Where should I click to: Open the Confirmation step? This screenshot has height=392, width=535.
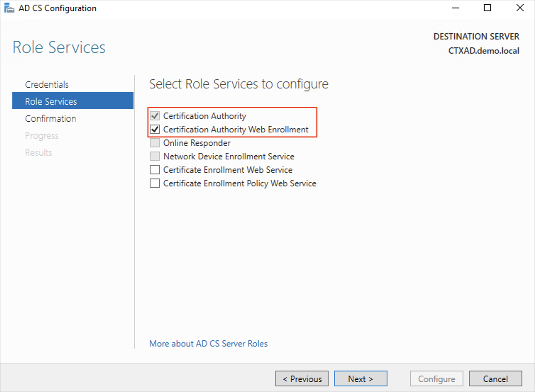pyautogui.click(x=51, y=118)
